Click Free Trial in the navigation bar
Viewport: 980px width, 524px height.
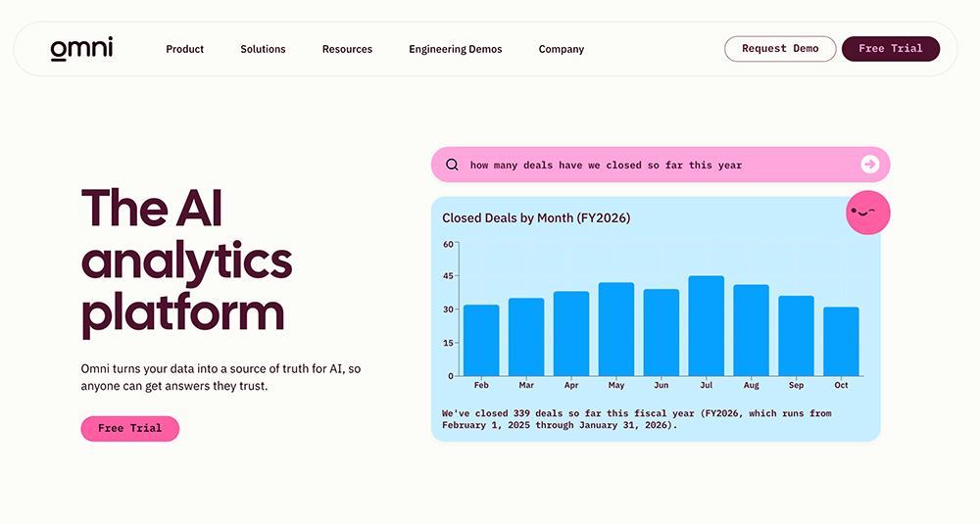pyautogui.click(x=891, y=49)
